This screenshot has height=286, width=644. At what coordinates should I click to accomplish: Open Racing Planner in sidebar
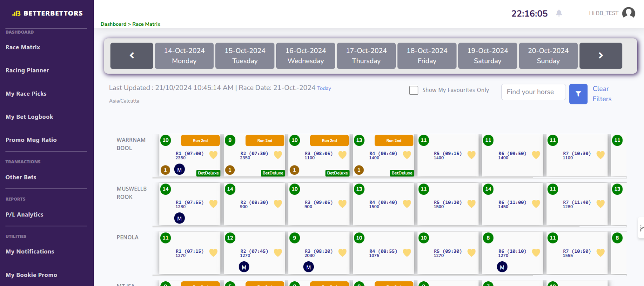coord(27,70)
